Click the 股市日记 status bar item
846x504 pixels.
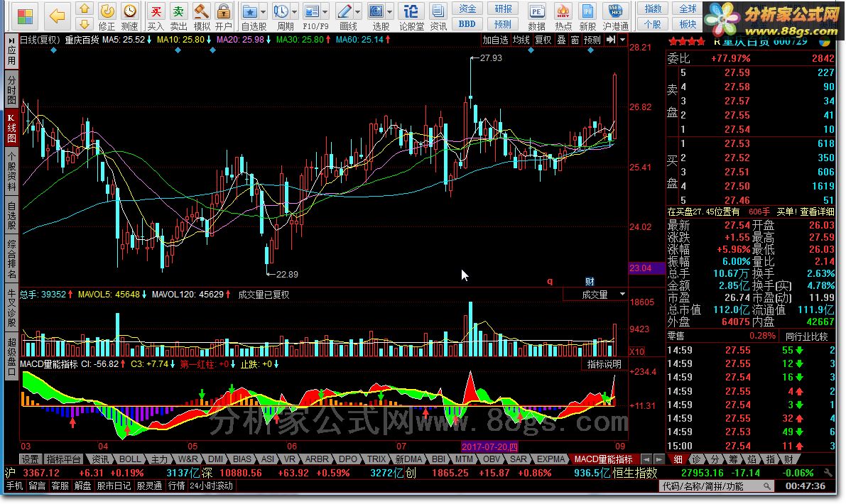(x=114, y=486)
